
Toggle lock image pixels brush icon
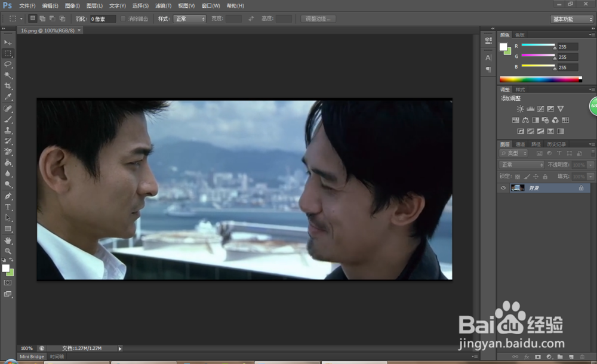click(x=527, y=177)
